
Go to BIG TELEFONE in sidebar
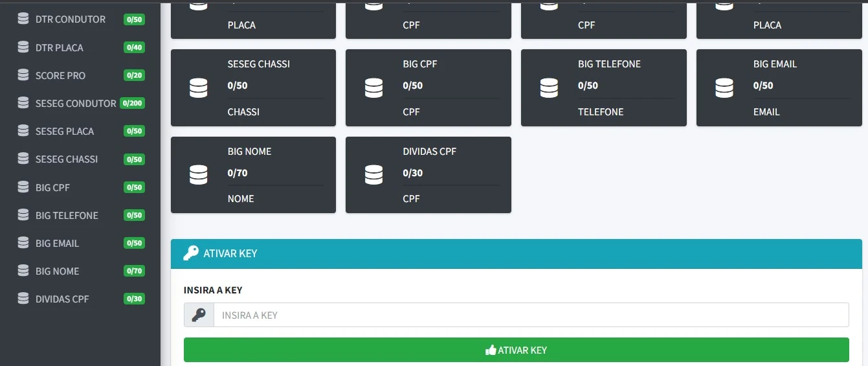(67, 215)
